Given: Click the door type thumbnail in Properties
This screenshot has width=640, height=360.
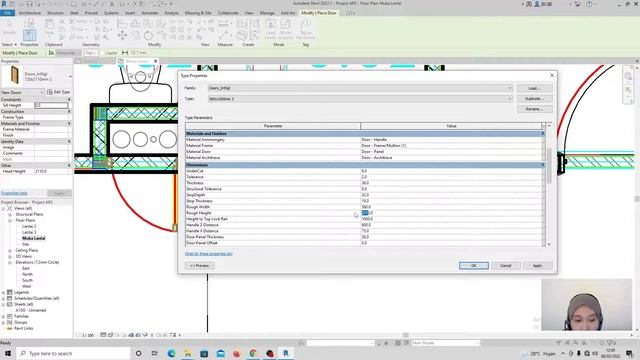Looking at the screenshot, I should tap(15, 76).
